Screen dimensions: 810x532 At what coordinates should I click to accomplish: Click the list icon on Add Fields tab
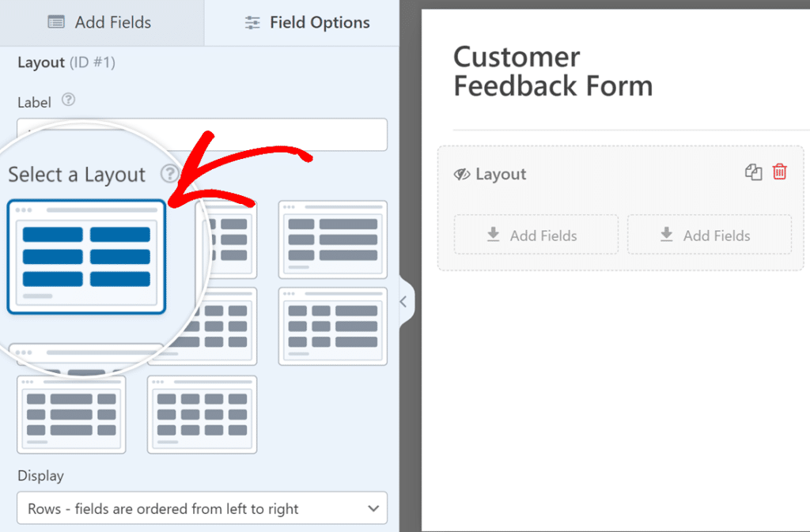(x=55, y=22)
